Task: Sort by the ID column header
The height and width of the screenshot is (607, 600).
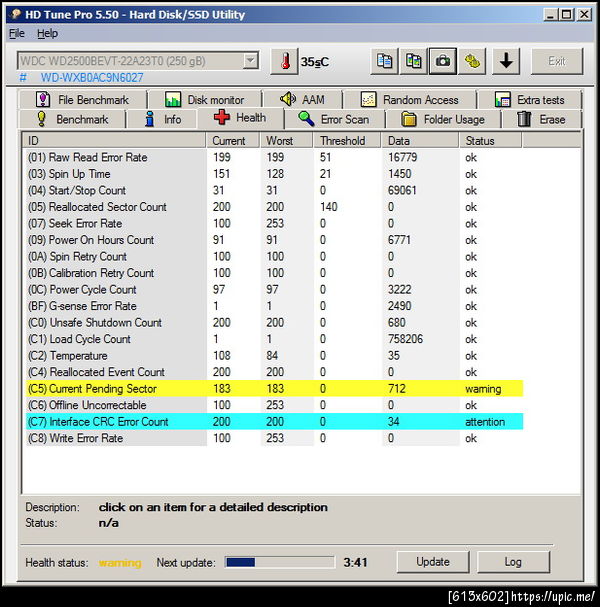Action: click(114, 140)
